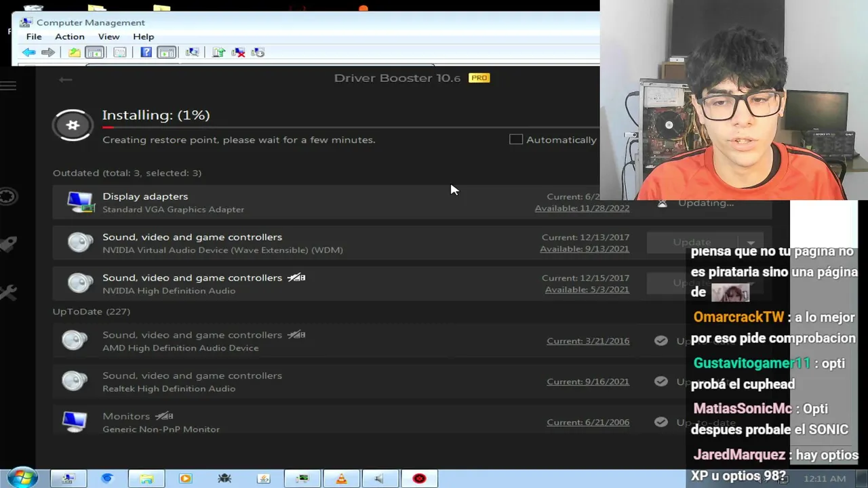Click the PRO badge beside Driver Booster title
868x488 pixels.
[x=479, y=78]
